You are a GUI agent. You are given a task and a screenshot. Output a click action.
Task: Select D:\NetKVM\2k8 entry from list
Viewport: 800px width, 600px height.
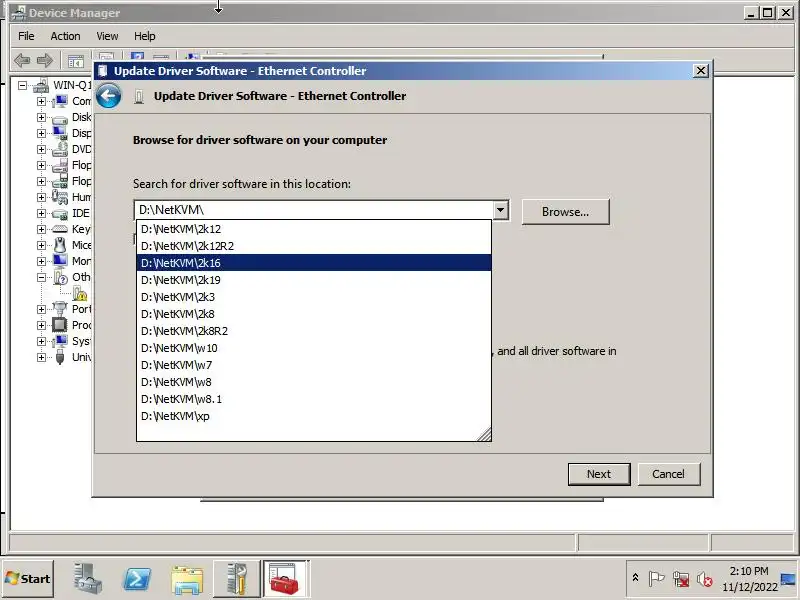click(314, 314)
